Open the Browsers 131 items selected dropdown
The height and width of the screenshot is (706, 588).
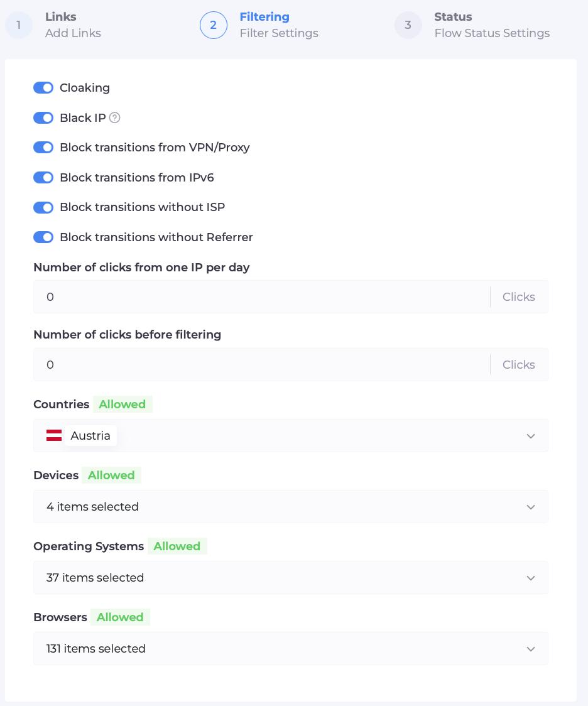point(291,648)
